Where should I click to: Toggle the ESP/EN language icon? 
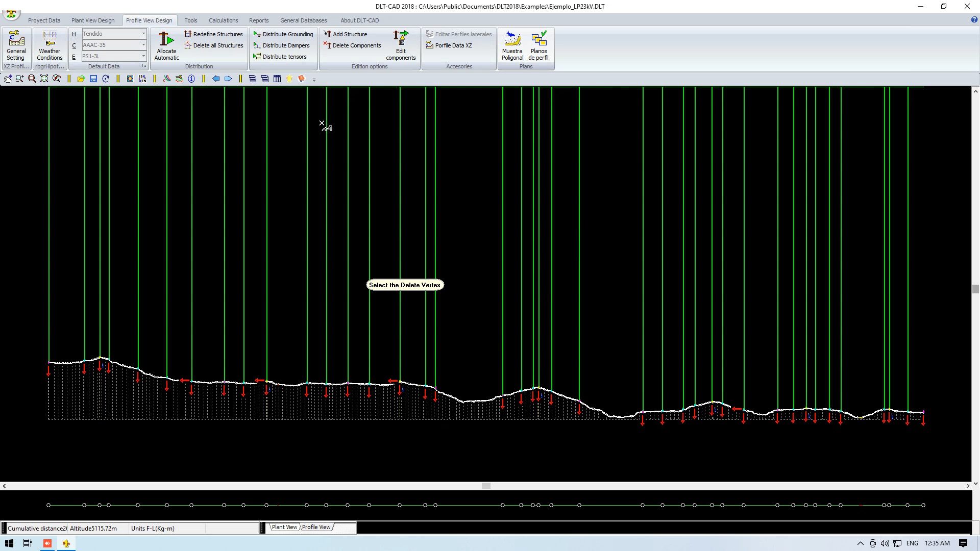(x=142, y=79)
